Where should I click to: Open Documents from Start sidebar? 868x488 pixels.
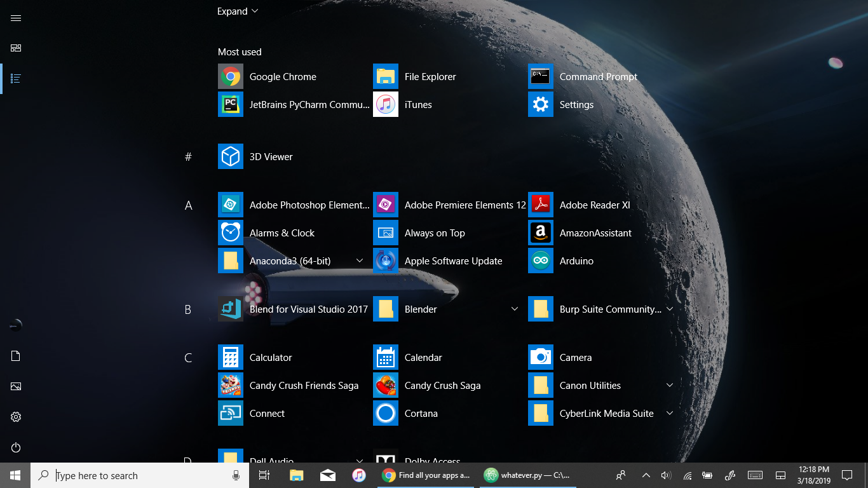point(16,356)
